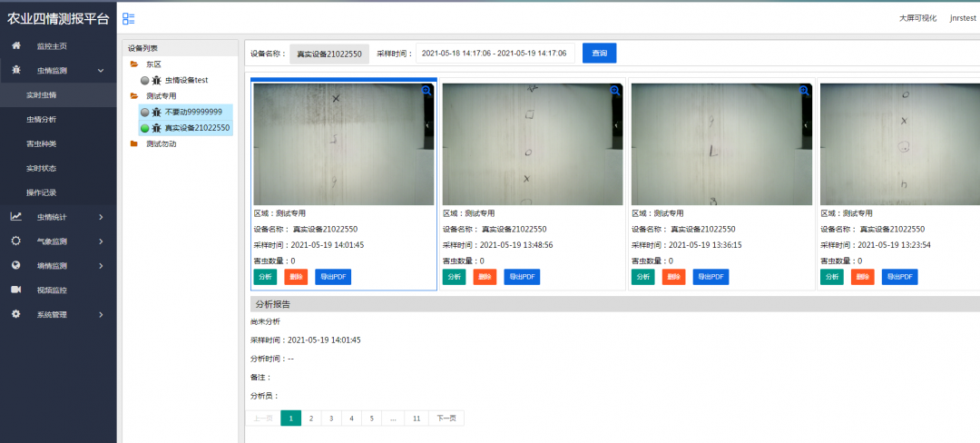Click the 采样时间 date range field
This screenshot has width=980, height=443.
point(495,54)
